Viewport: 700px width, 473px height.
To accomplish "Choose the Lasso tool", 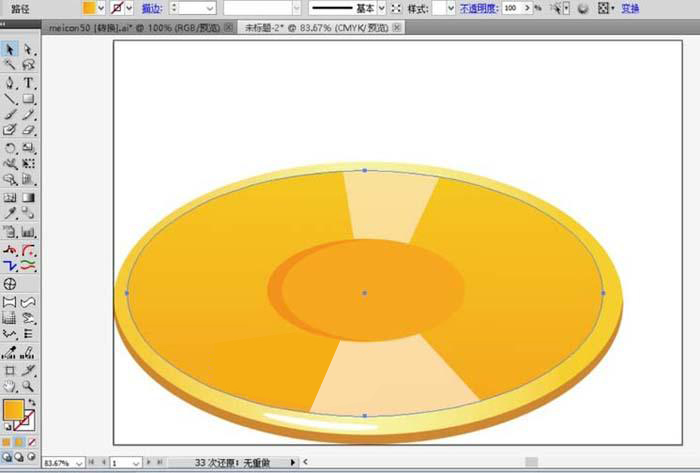I will [29, 65].
